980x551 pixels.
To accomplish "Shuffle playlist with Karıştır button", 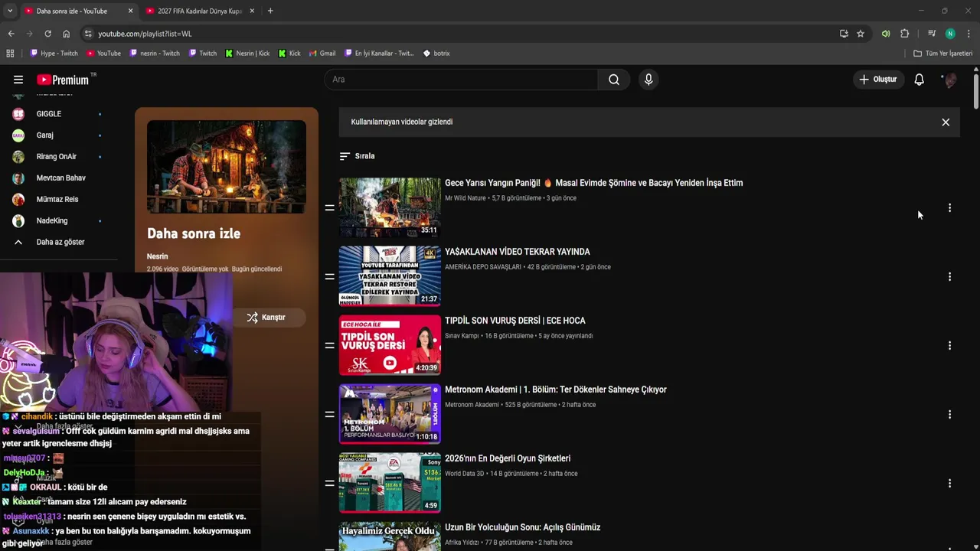I will 266,317.
